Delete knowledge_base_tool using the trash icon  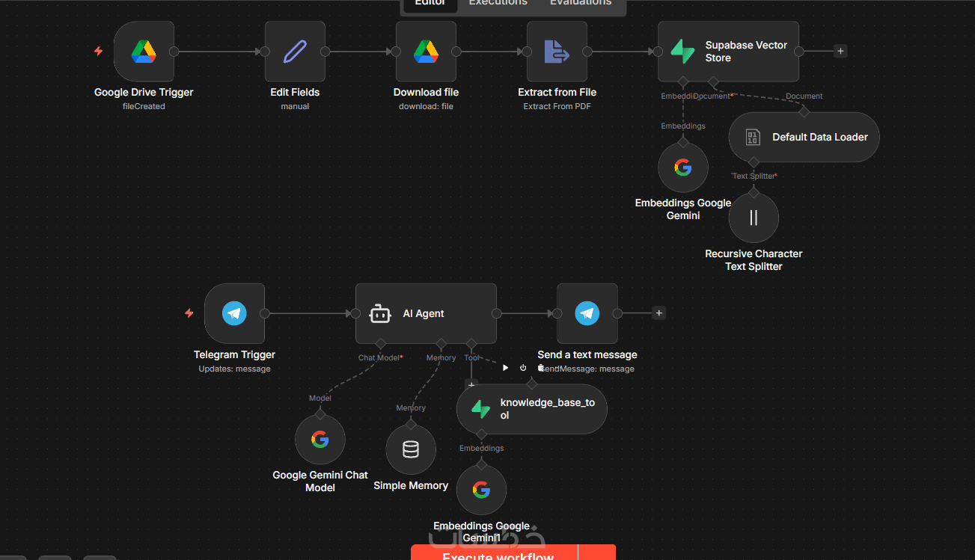pyautogui.click(x=541, y=368)
